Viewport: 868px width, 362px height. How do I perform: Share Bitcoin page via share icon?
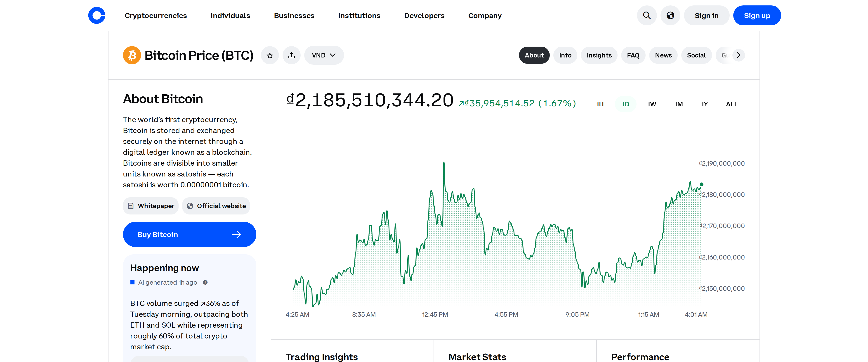pos(291,55)
